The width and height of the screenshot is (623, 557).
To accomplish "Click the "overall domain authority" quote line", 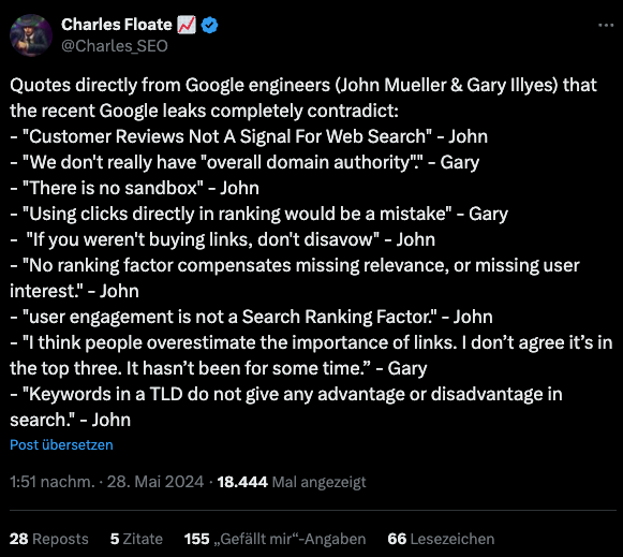I will (x=245, y=162).
